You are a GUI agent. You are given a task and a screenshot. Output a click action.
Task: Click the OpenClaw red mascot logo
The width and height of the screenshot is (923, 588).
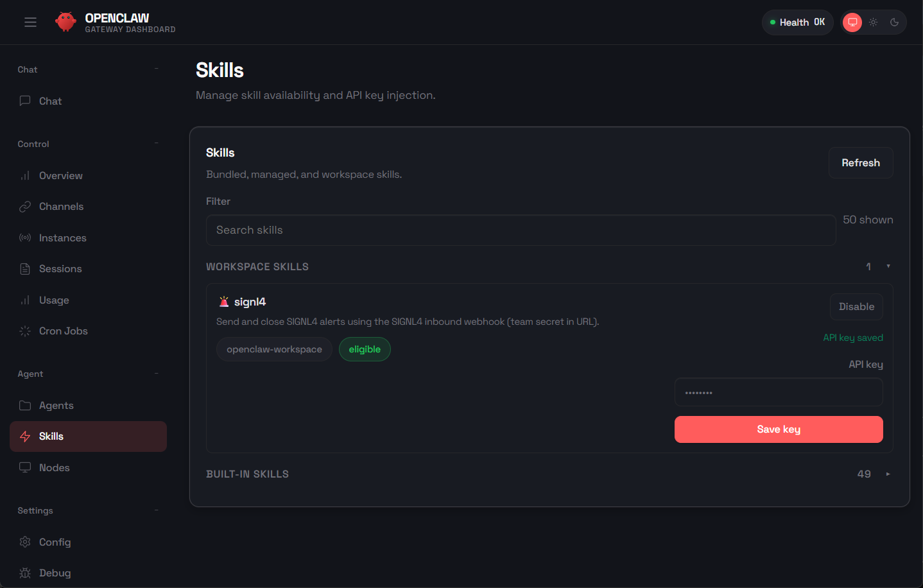[x=65, y=22]
